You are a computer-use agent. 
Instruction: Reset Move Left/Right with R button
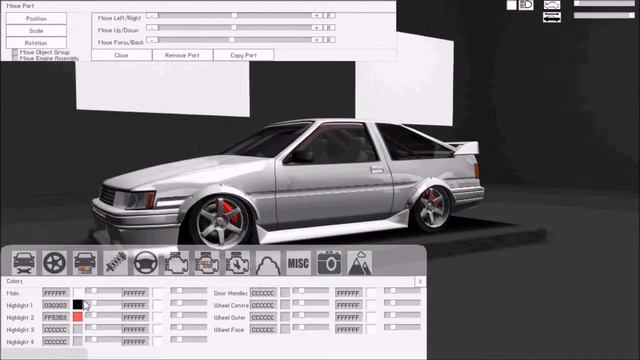pyautogui.click(x=329, y=16)
